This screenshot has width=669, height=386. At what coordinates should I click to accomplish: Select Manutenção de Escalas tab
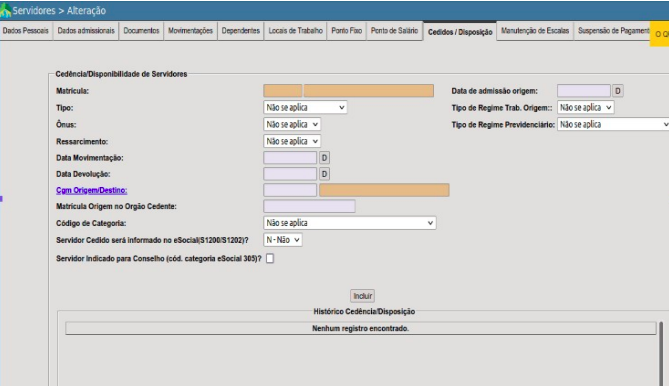point(535,31)
